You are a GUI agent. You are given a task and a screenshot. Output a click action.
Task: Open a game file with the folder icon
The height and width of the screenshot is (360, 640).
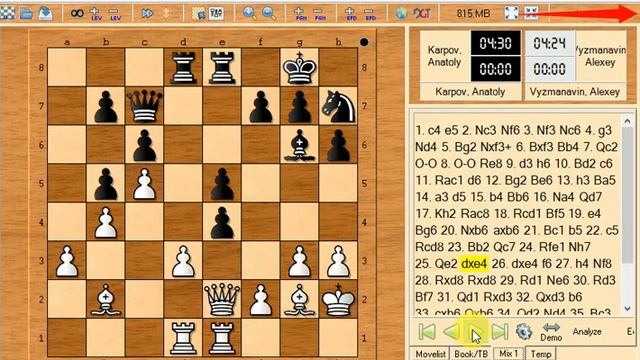(x=26, y=13)
